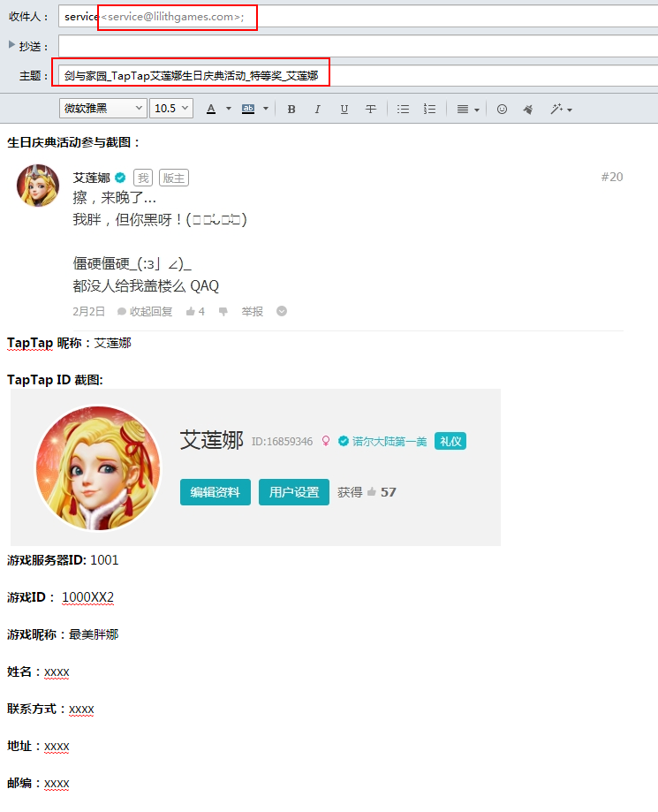Click into the 抄送 CC field
Image resolution: width=658 pixels, height=812 pixels.
(353, 46)
